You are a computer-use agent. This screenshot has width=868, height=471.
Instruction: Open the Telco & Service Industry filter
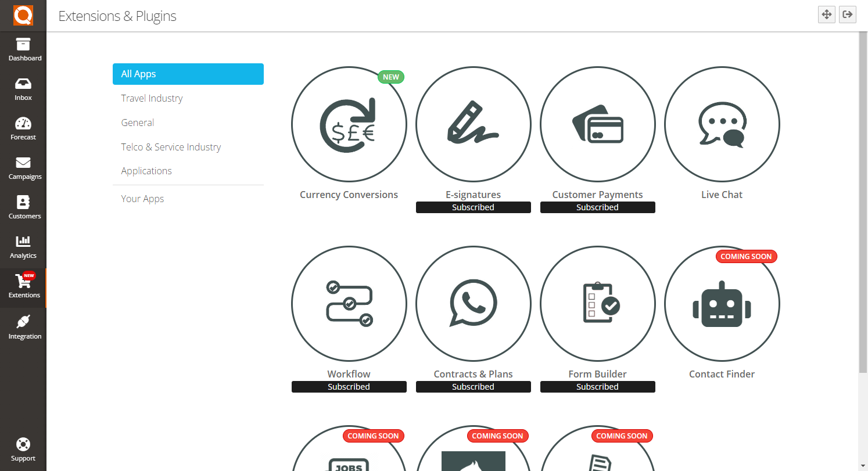click(171, 147)
